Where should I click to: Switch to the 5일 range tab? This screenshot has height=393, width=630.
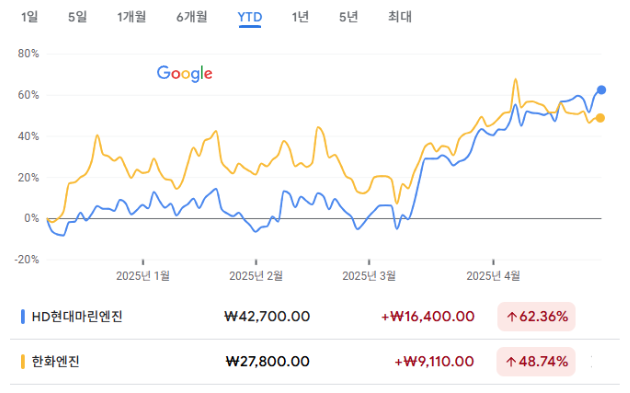77,17
